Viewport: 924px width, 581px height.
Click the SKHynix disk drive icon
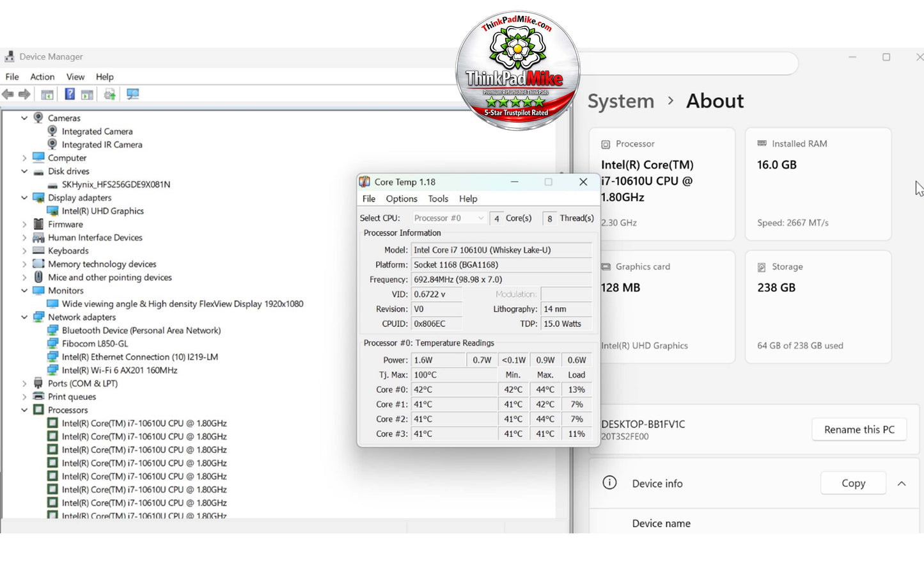coord(52,185)
